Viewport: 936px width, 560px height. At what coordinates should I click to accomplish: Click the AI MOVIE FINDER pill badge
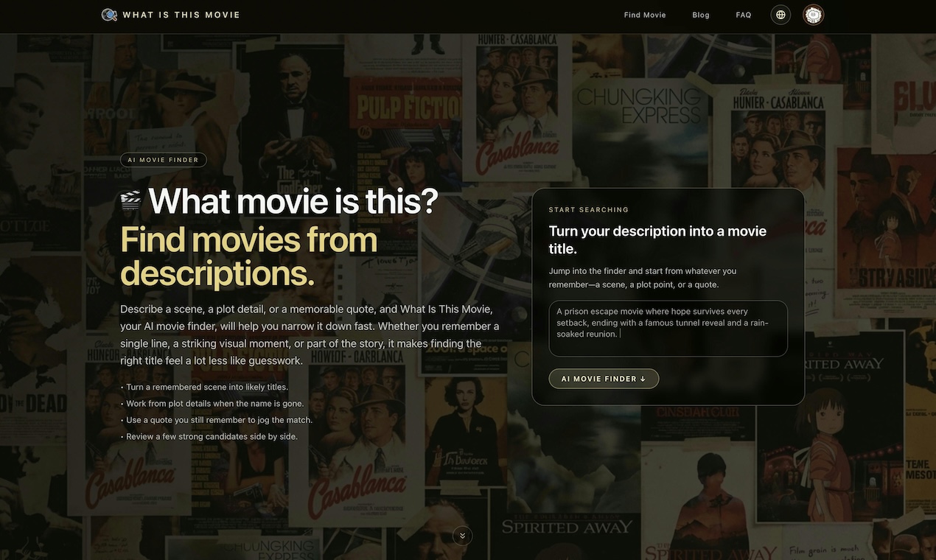coord(164,160)
